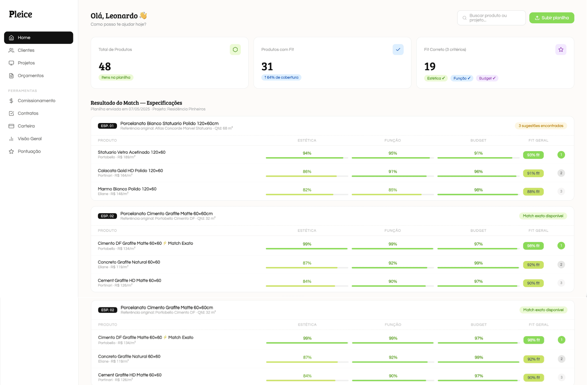
Task: Click the Budget 98% bar for Marmo Bianco
Action: click(x=478, y=194)
